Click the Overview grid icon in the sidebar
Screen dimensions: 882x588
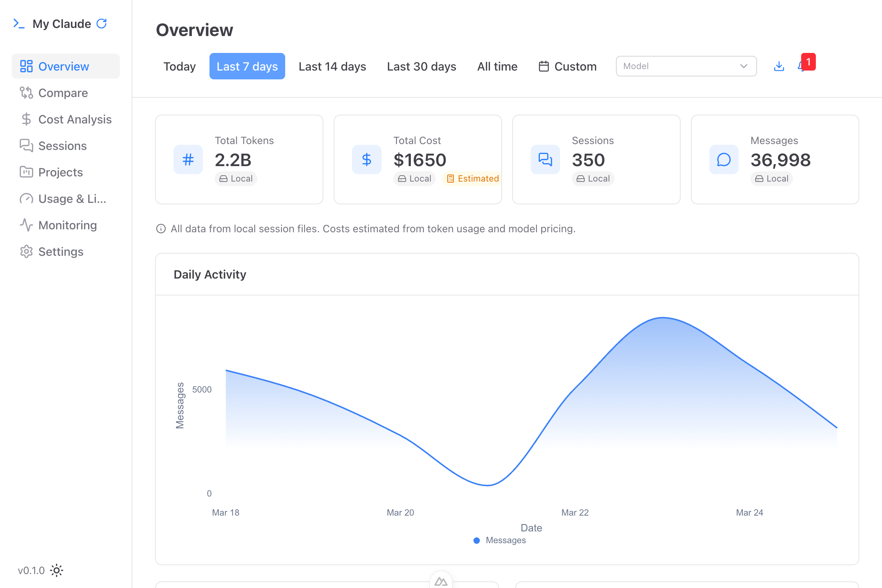click(26, 67)
